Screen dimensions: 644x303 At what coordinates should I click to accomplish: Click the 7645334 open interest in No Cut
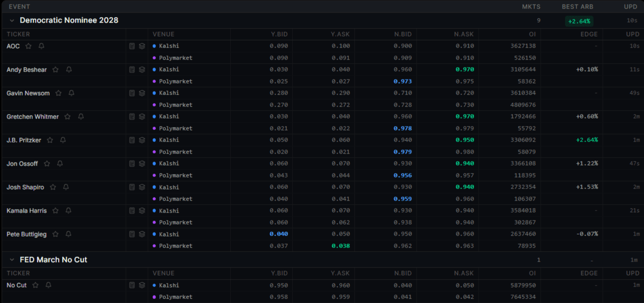pos(523,297)
